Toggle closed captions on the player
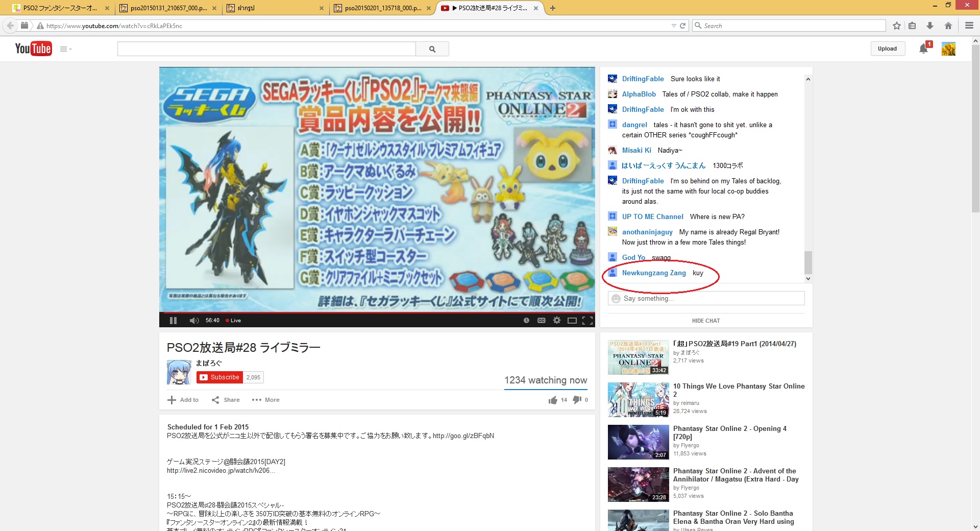Viewport: 980px width, 531px height. point(542,321)
